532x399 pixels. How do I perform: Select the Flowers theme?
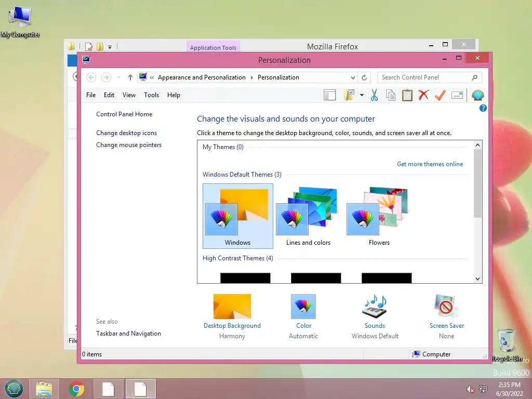379,216
